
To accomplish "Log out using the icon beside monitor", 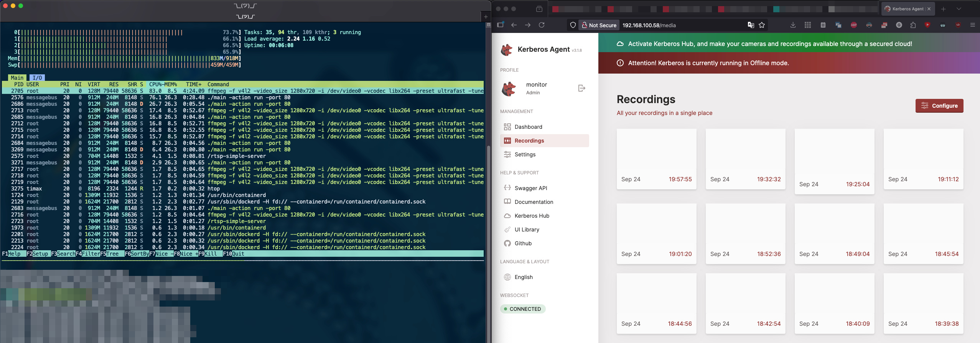I will pyautogui.click(x=581, y=88).
